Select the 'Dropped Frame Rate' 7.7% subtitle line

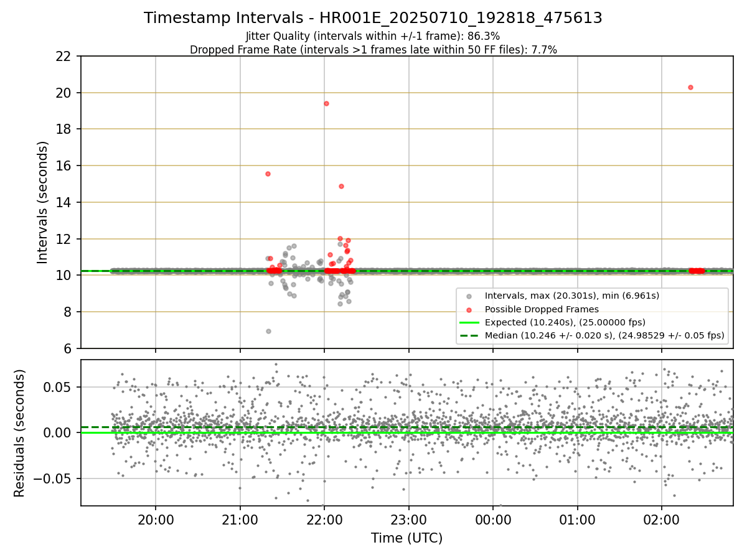click(373, 50)
